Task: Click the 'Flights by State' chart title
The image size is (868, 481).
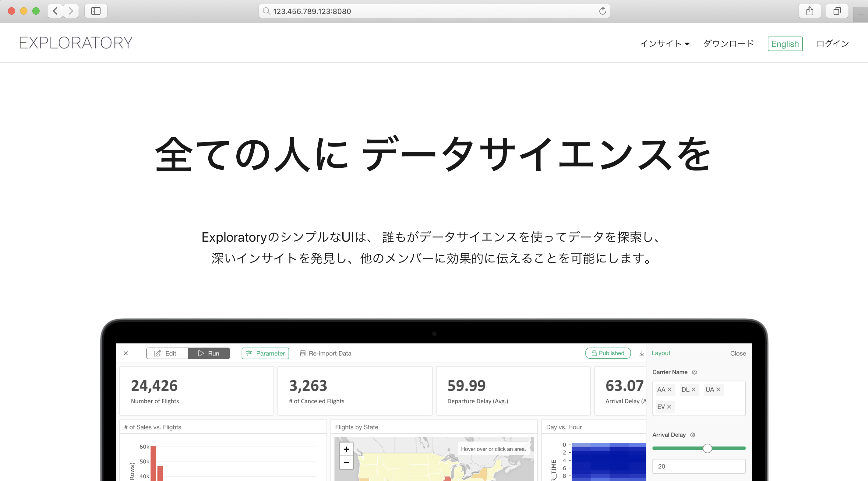Action: click(357, 427)
